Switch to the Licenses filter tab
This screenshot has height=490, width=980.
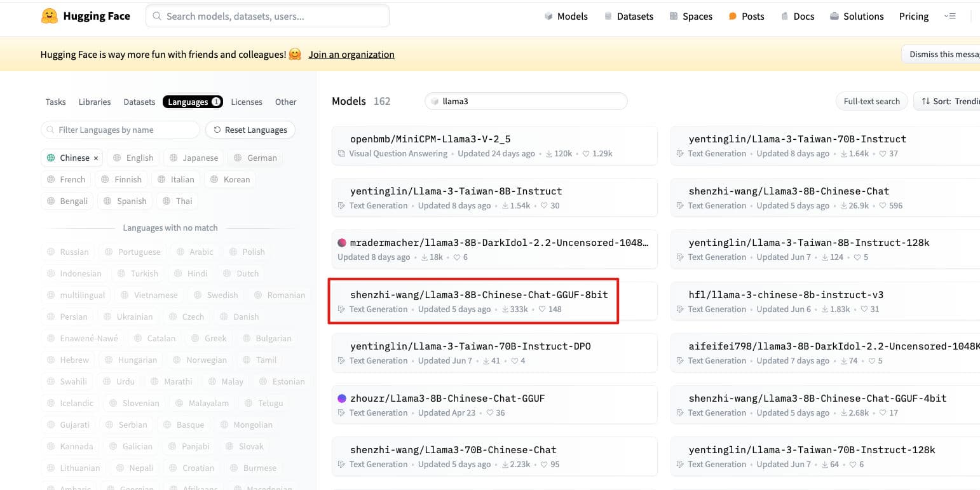click(247, 102)
